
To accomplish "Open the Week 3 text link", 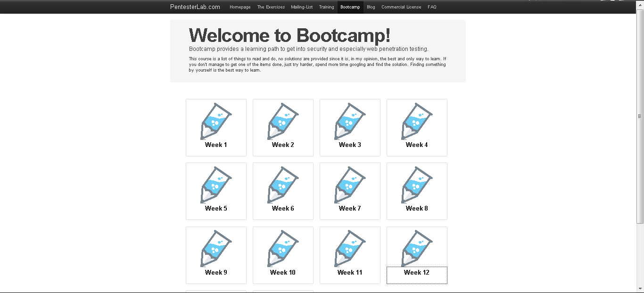I will coord(350,145).
